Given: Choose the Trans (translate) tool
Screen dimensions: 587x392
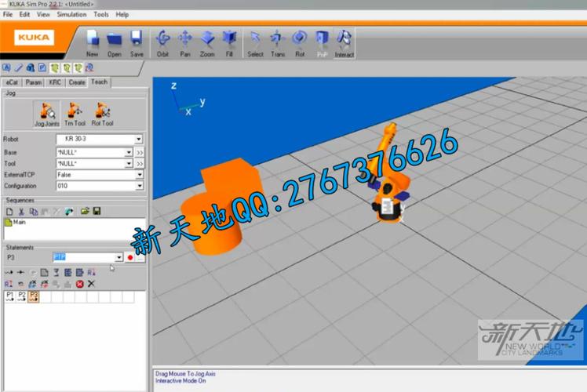Looking at the screenshot, I should coord(277,42).
